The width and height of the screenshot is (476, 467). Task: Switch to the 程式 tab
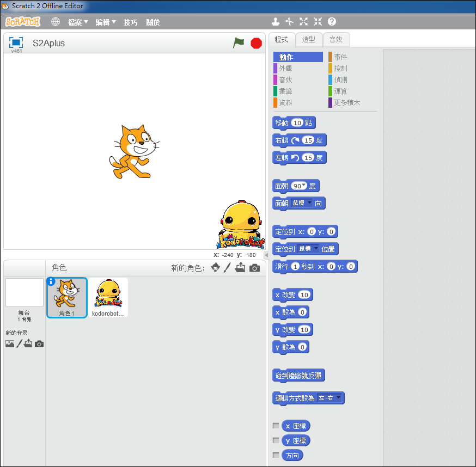click(x=282, y=40)
